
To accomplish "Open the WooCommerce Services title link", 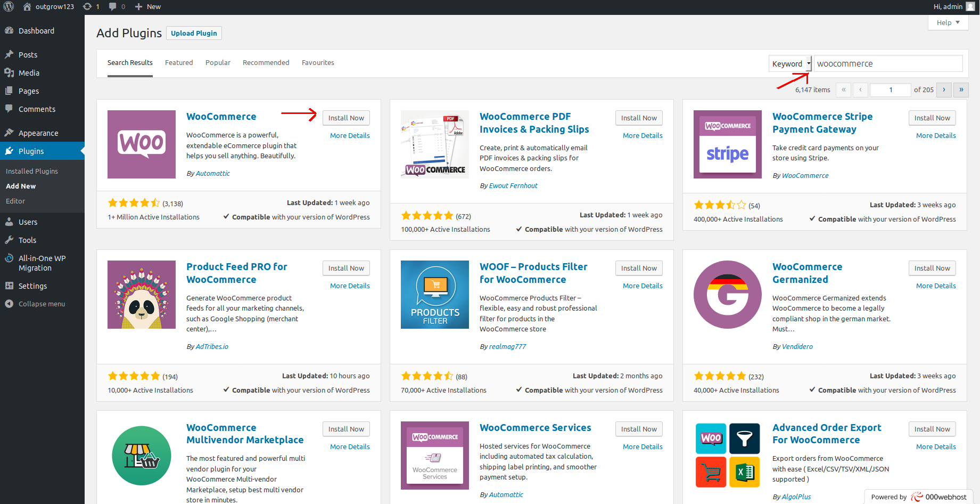I will click(536, 427).
